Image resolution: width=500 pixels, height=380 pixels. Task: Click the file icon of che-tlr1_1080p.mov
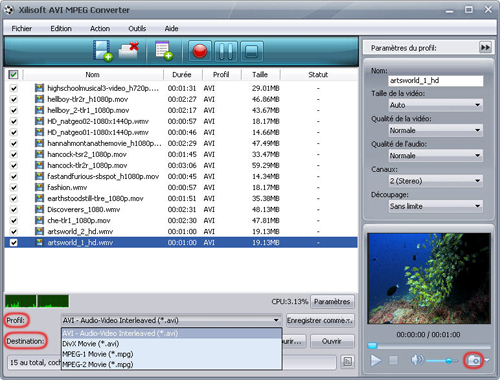tap(39, 220)
